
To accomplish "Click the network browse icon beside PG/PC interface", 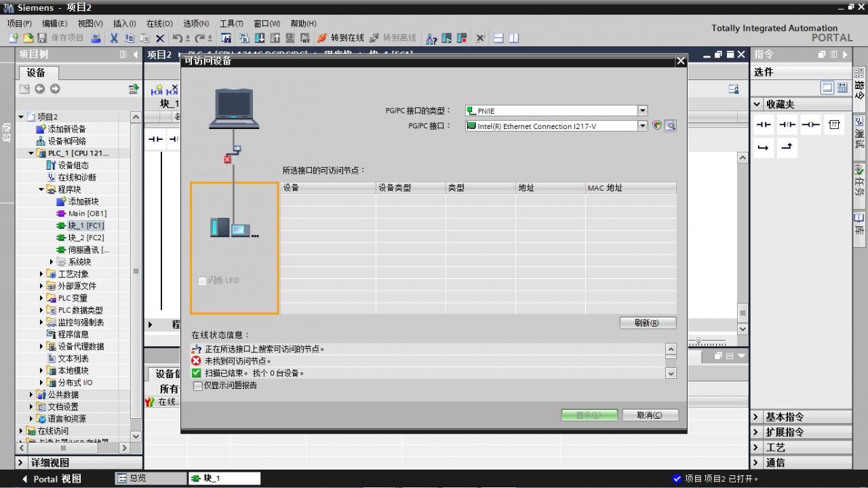I will click(670, 126).
